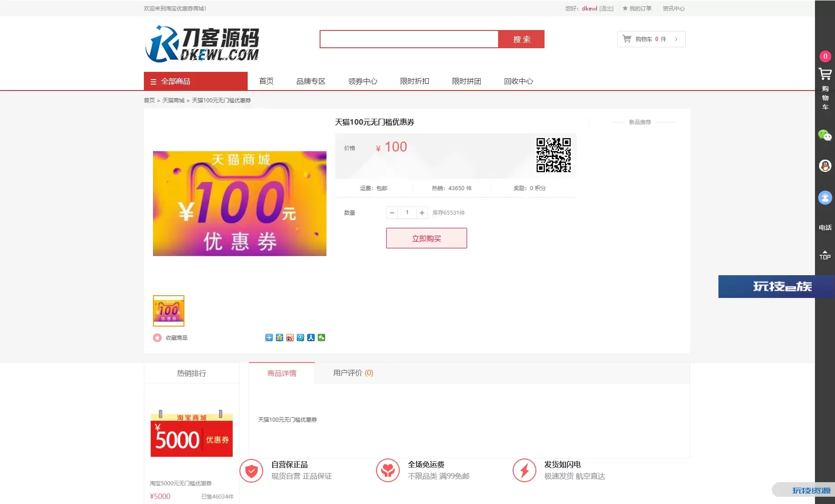Click the 退出 logout link

pos(606,8)
